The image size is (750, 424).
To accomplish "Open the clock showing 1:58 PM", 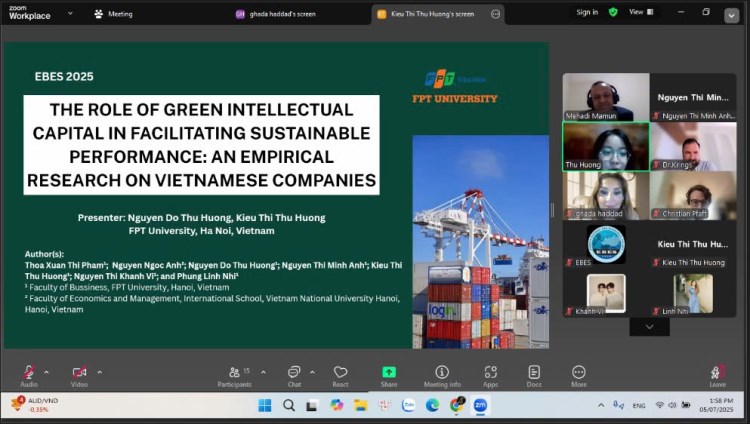I will (x=716, y=405).
